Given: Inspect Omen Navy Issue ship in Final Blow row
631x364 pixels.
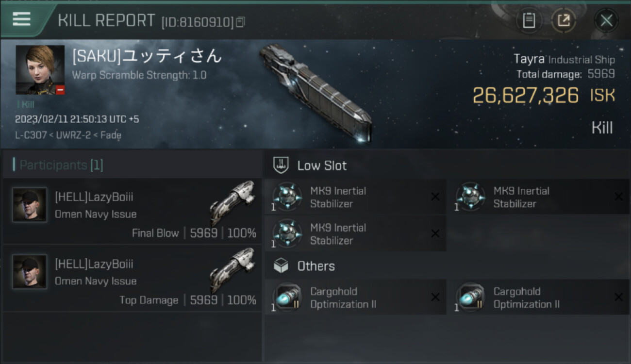Looking at the screenshot, I should (x=232, y=203).
